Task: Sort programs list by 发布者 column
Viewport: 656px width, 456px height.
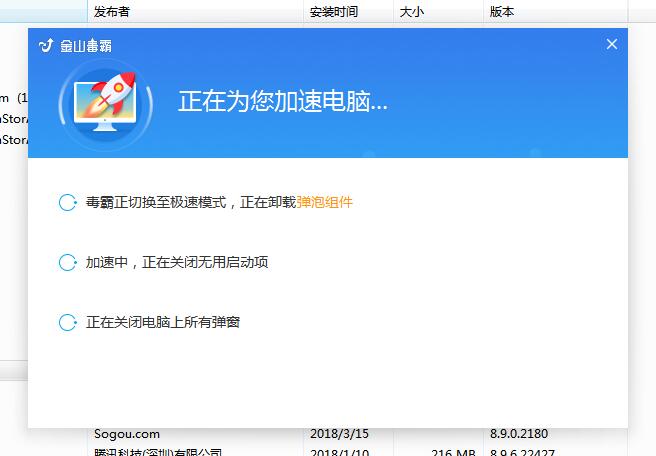Action: pos(195,11)
